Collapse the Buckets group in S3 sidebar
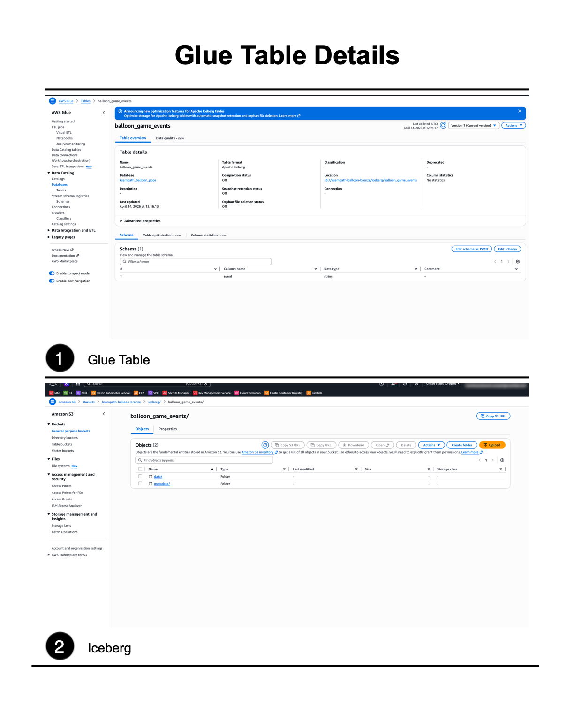 49,424
